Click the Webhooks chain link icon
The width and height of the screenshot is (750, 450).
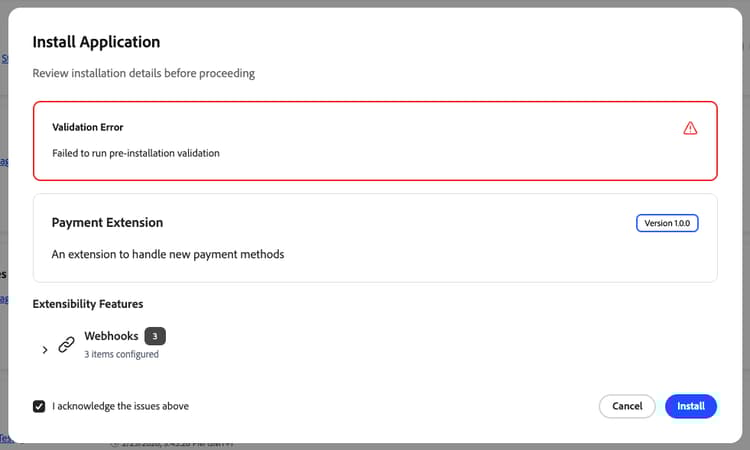[x=67, y=345]
